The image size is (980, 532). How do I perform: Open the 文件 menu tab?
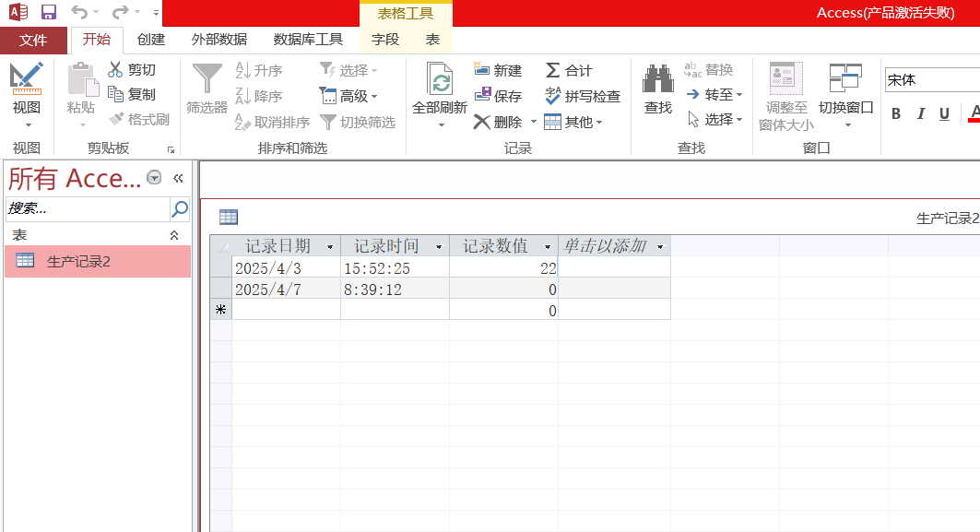point(33,40)
